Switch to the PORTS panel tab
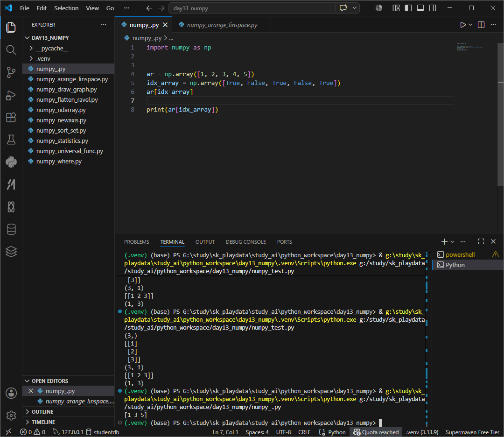 [285, 242]
